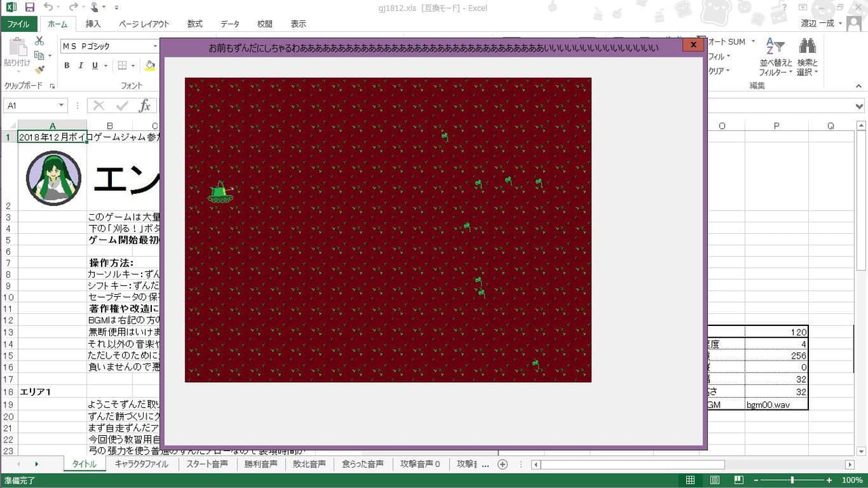Image resolution: width=868 pixels, height=488 pixels.
Task: Open 並べ替えとフィルター sort and filter
Action: pos(776,58)
